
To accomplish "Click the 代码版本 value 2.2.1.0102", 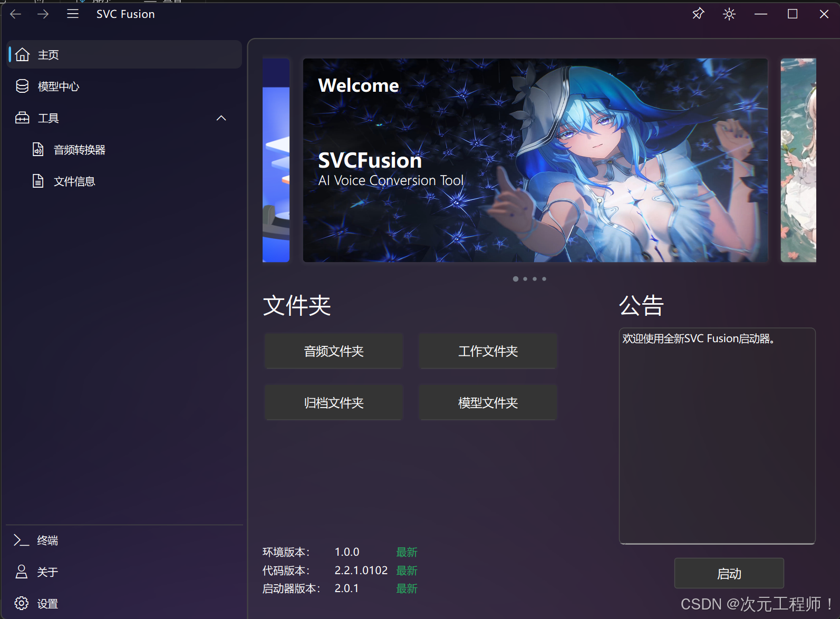I will 361,570.
